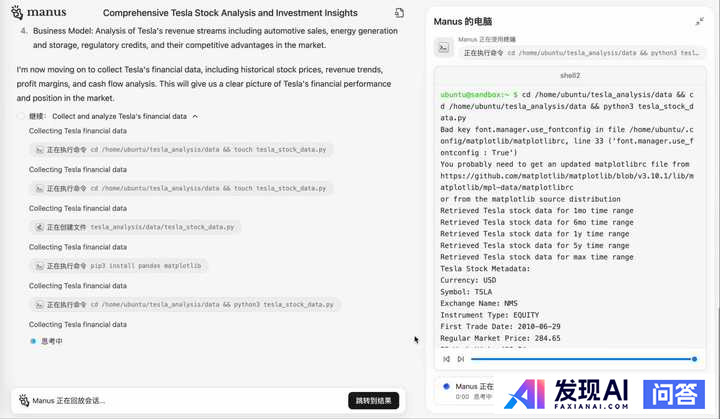Screen dimensions: 720x419
Task: Open the pip3 install pandas matplotlib command
Action: click(x=119, y=266)
